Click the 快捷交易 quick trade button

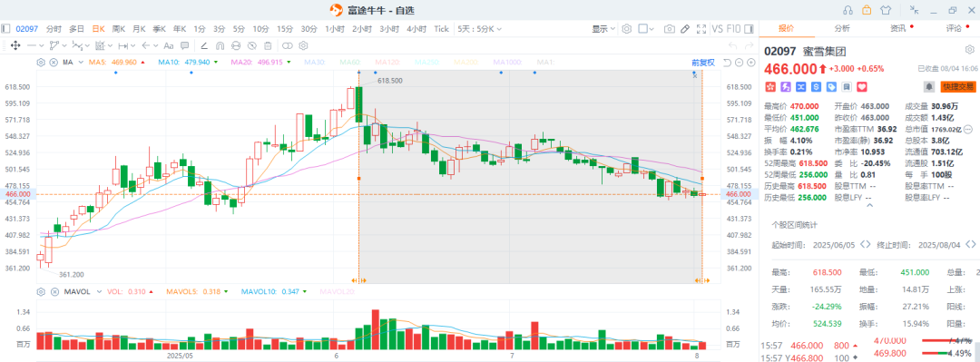point(959,86)
